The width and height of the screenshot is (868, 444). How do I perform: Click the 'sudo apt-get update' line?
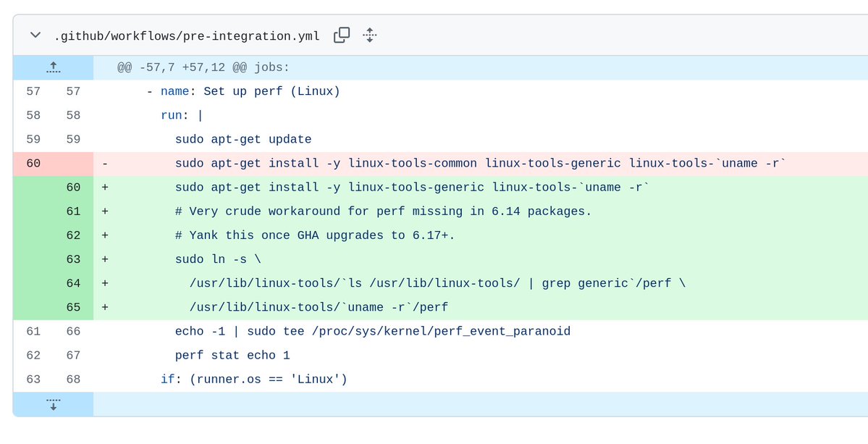pyautogui.click(x=243, y=140)
